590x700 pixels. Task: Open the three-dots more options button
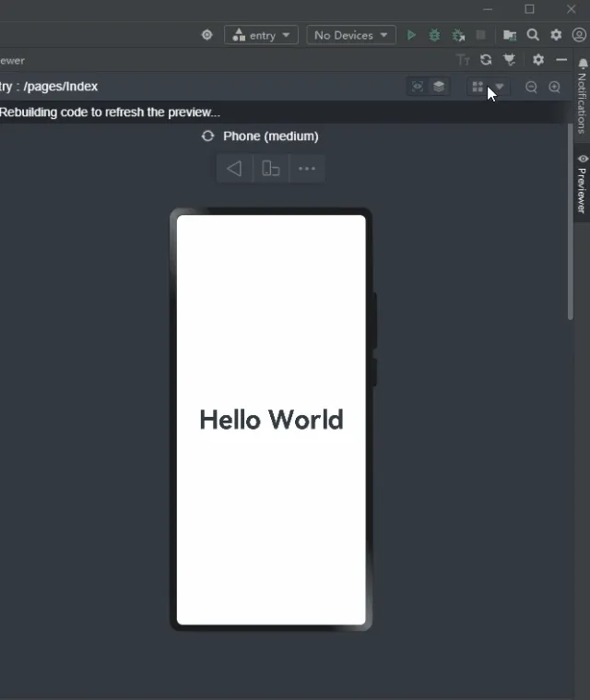[x=307, y=169]
